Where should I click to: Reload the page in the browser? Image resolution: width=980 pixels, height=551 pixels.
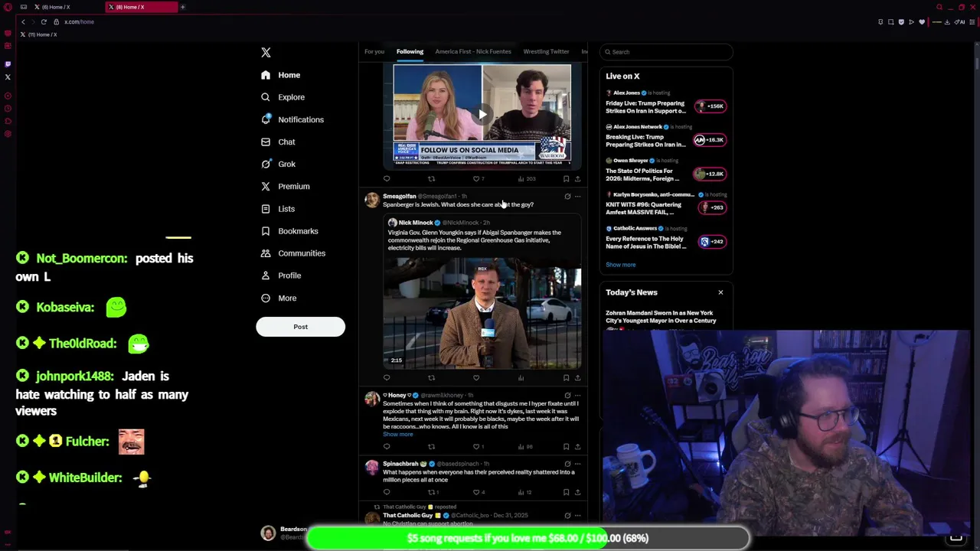pyautogui.click(x=44, y=21)
